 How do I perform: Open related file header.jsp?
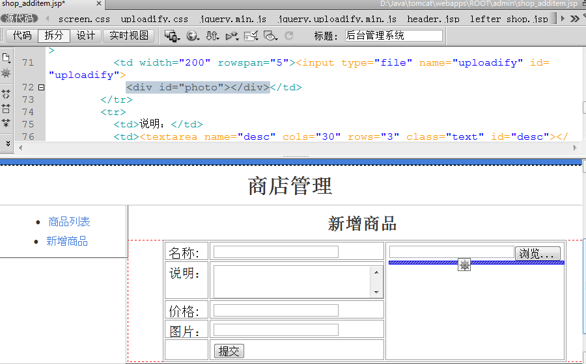tap(433, 19)
